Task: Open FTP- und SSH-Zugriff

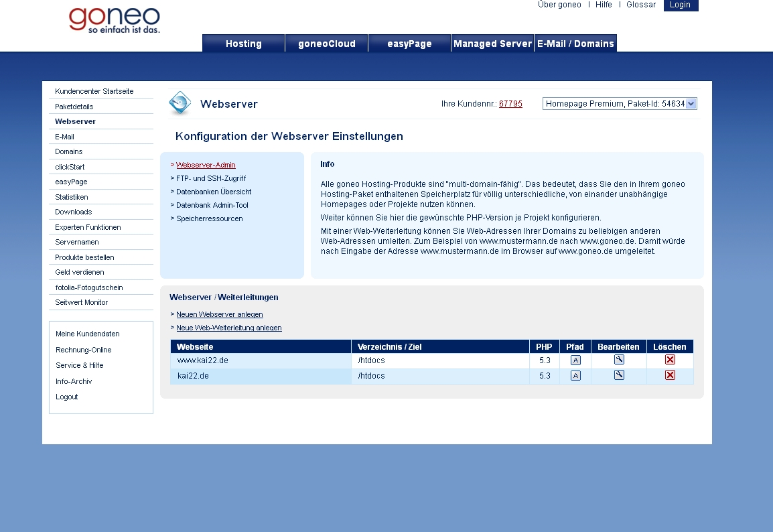Action: click(x=211, y=178)
